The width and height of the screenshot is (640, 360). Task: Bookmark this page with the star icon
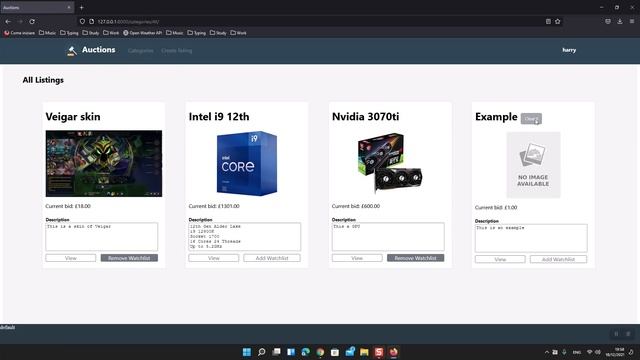[x=558, y=21]
